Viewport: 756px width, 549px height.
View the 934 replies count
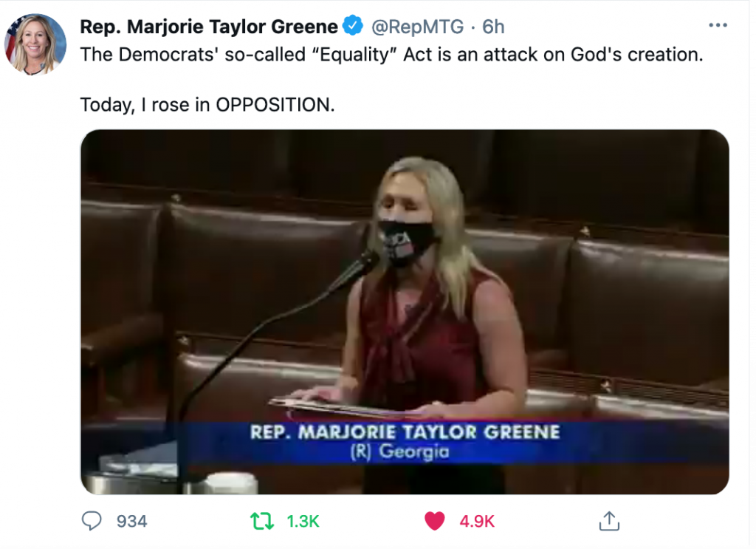(x=131, y=522)
